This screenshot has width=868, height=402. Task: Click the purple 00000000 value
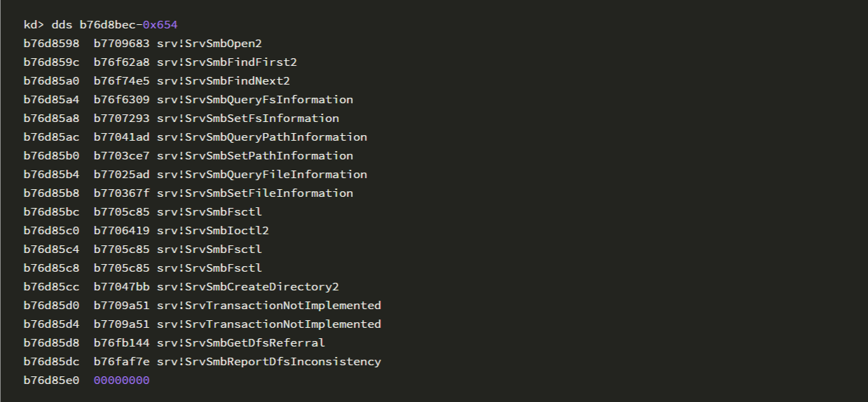coord(121,381)
